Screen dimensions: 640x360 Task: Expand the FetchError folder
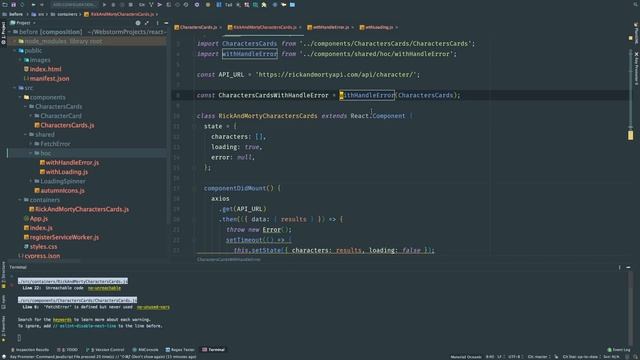[x=31, y=144]
